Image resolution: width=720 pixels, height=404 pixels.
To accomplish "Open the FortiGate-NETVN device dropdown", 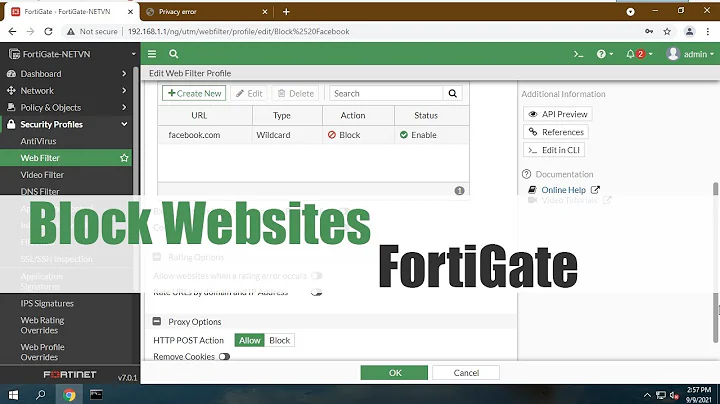I will (72, 54).
